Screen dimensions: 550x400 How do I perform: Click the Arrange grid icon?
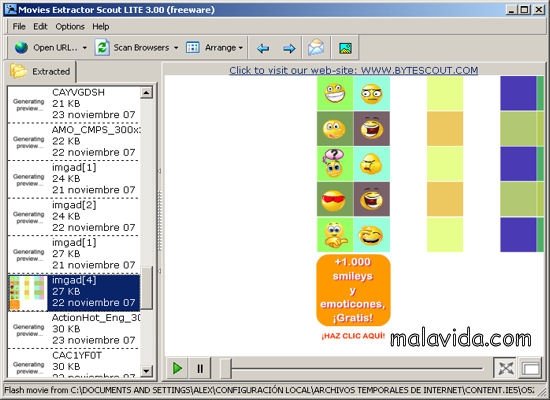tap(193, 47)
